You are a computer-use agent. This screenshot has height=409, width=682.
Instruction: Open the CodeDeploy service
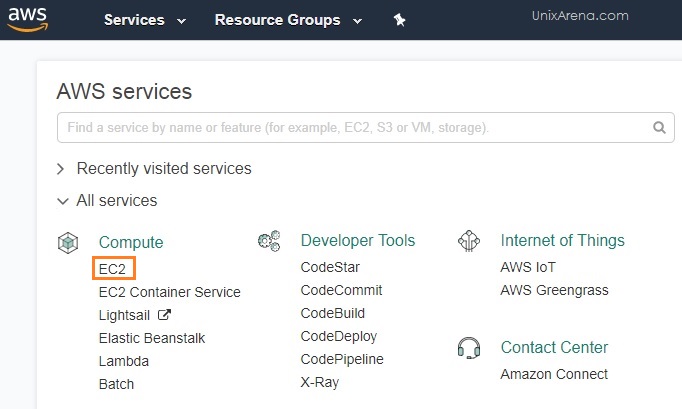tap(339, 336)
